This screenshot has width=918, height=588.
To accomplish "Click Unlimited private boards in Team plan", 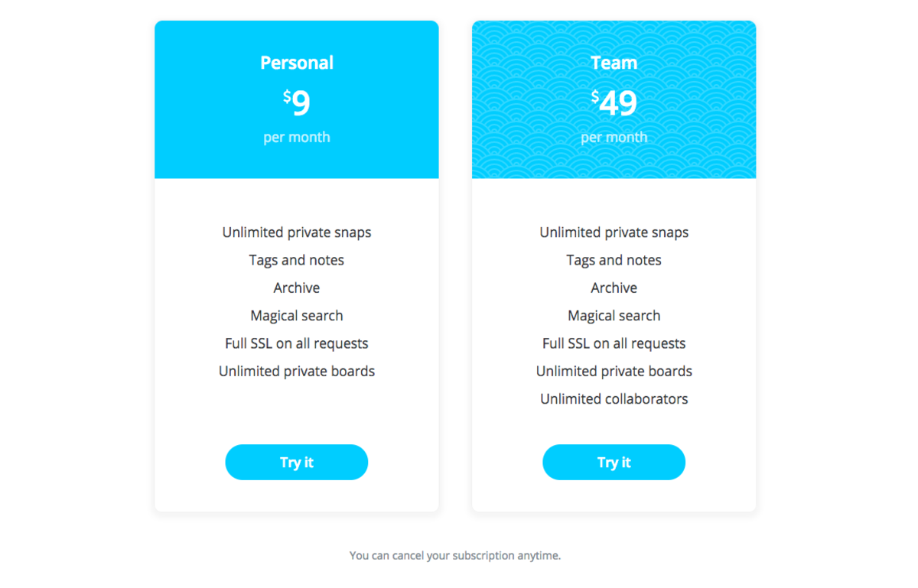I will (614, 371).
